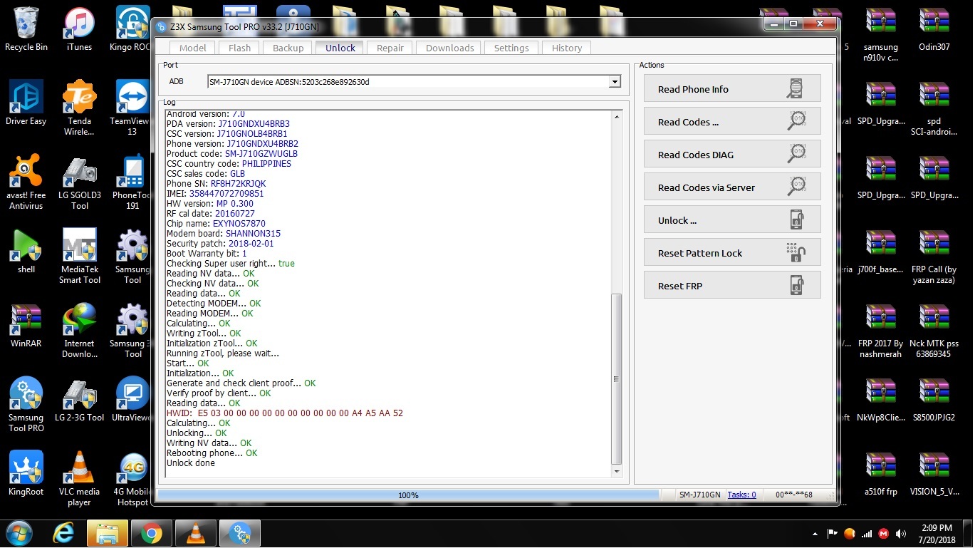
Task: Click Read Codes DIAG button
Action: pyautogui.click(x=732, y=155)
